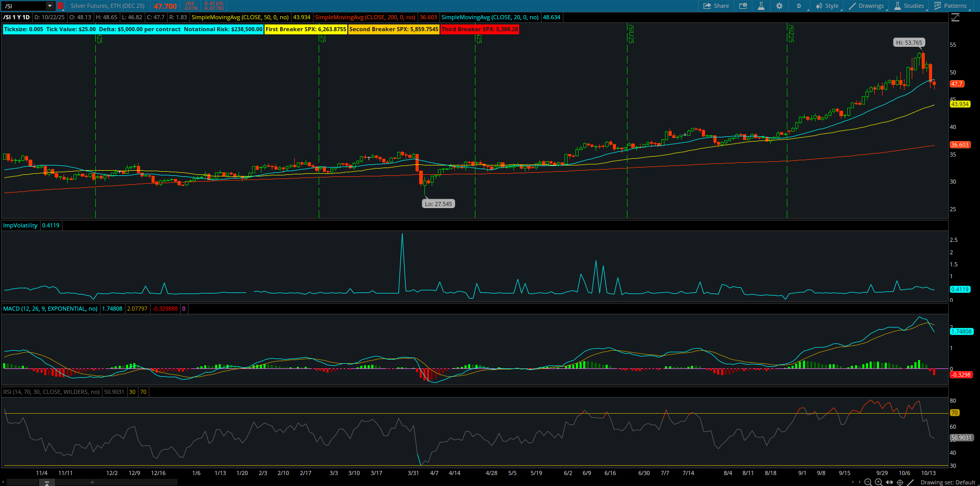The height and width of the screenshot is (486, 980).
Task: Click the flask Edit Studies icon
Action: [761, 6]
